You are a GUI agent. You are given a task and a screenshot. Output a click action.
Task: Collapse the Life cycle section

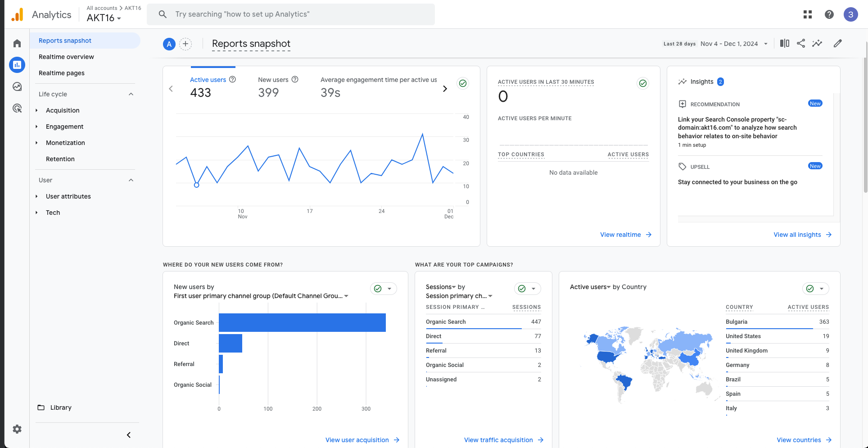(131, 94)
